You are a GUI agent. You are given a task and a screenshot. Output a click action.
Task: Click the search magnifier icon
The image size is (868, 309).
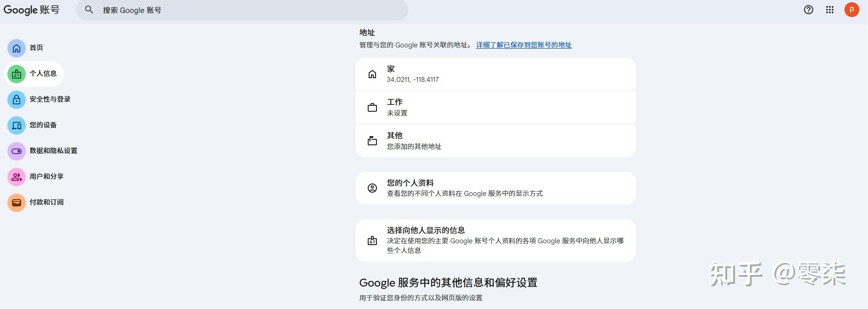[x=89, y=10]
